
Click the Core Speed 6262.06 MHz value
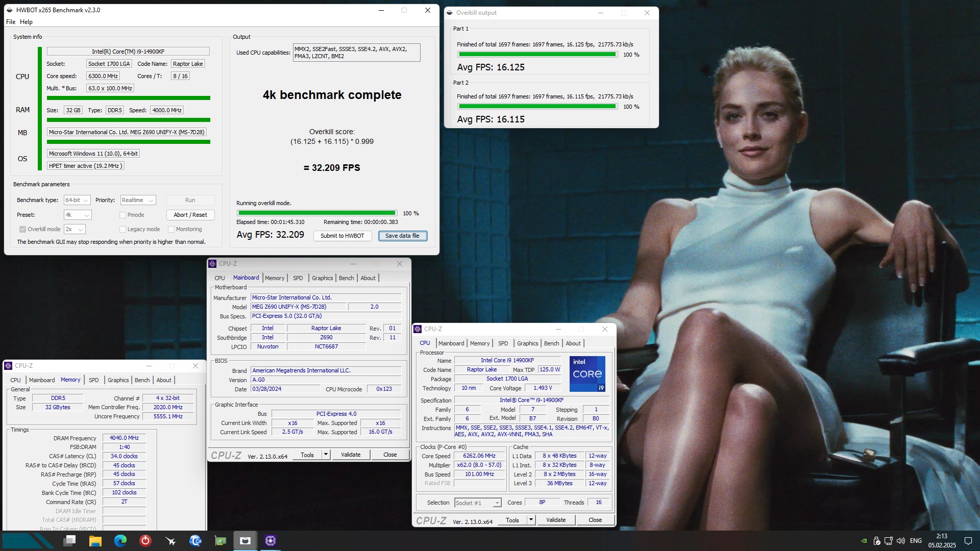coord(479,456)
